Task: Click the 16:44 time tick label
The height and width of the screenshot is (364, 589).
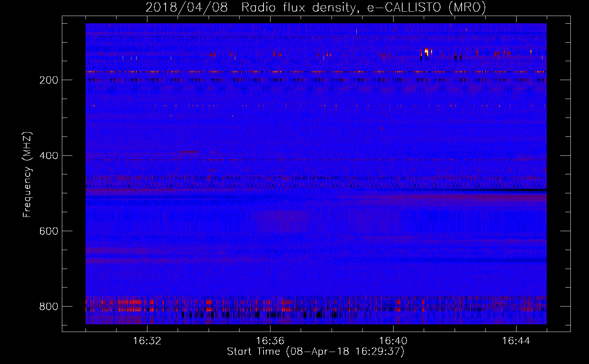Action: click(516, 341)
